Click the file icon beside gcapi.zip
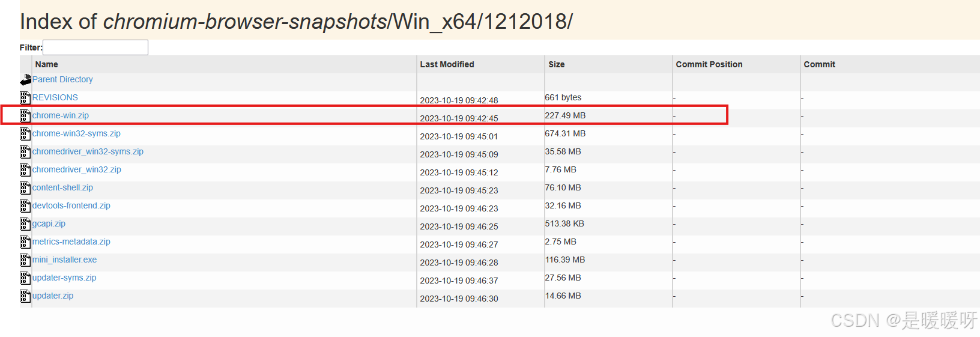 25,224
